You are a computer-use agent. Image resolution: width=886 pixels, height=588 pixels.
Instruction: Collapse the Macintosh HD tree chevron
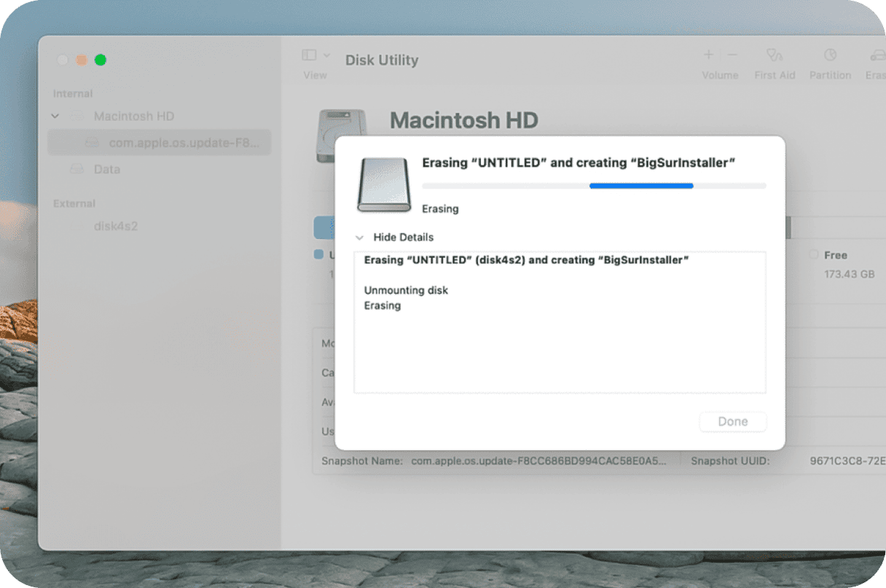(x=55, y=116)
